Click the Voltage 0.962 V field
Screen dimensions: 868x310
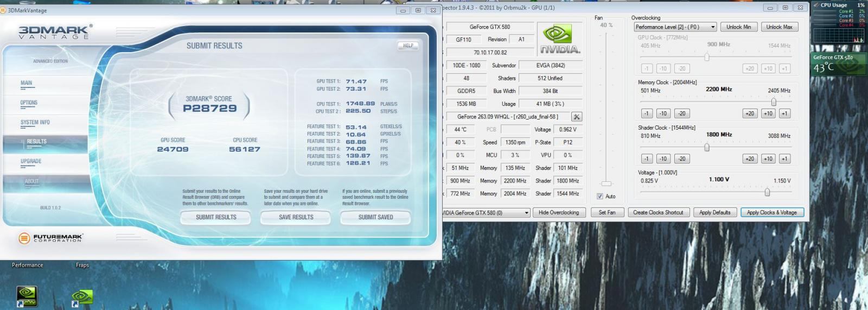pyautogui.click(x=568, y=130)
